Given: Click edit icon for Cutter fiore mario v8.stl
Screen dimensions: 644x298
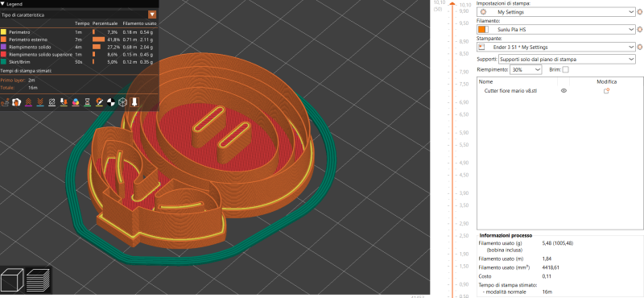Looking at the screenshot, I should tap(606, 91).
